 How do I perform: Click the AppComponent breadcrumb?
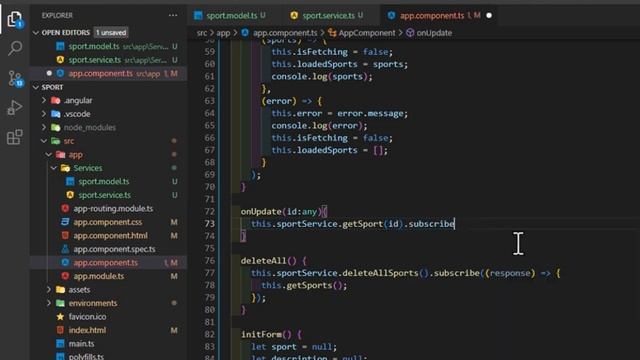coord(362,33)
